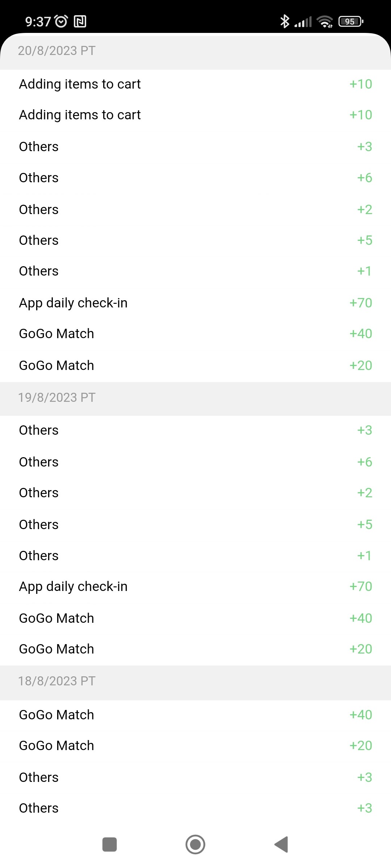The height and width of the screenshot is (868, 391).
Task: Tap the battery level indicator
Action: (x=350, y=22)
